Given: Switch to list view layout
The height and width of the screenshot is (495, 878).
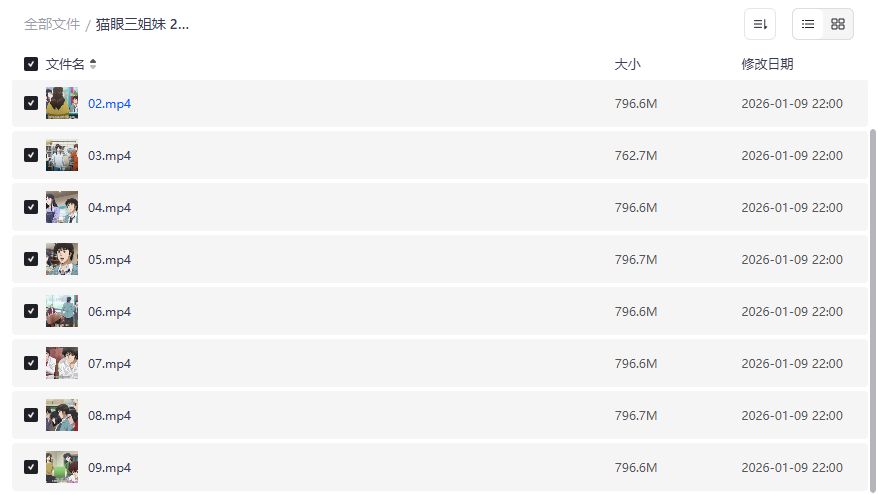Looking at the screenshot, I should [x=808, y=24].
